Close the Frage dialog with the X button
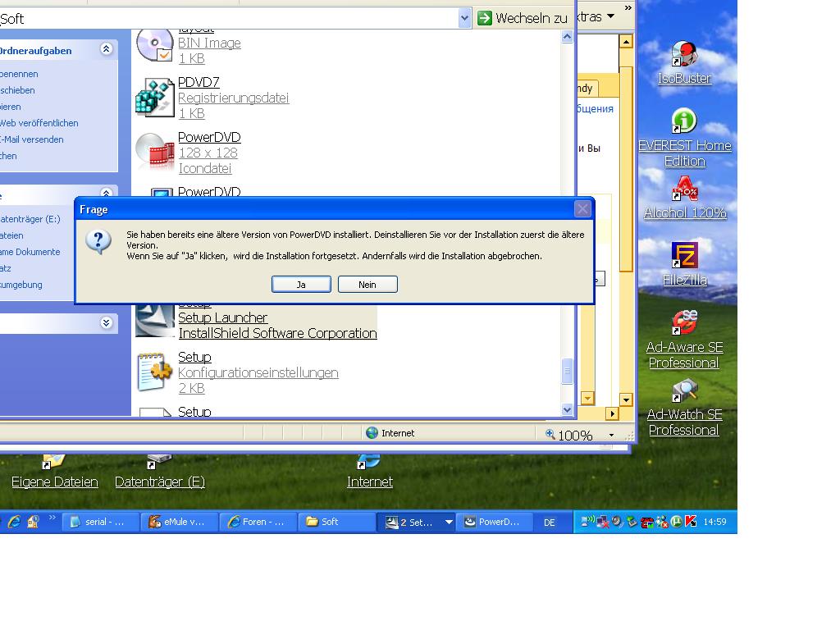Viewport: 840px width, 630px height. pos(583,209)
